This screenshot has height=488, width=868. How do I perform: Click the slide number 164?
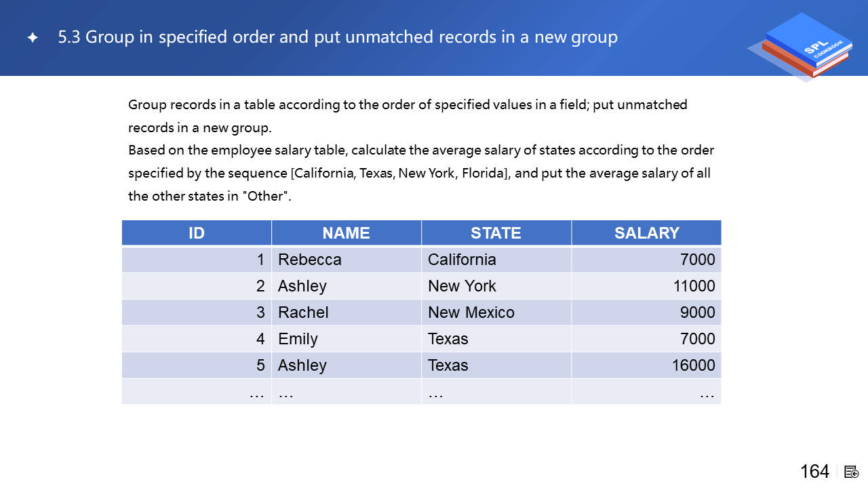[x=814, y=472]
